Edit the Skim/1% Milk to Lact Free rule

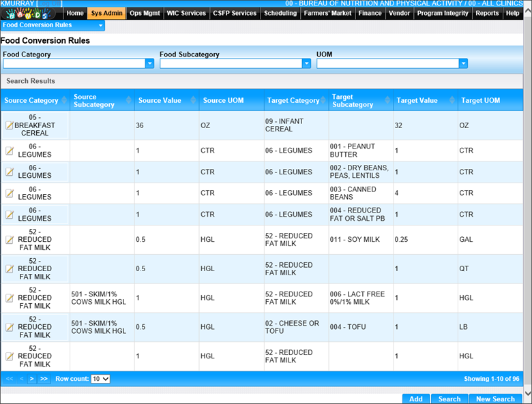[x=10, y=298]
